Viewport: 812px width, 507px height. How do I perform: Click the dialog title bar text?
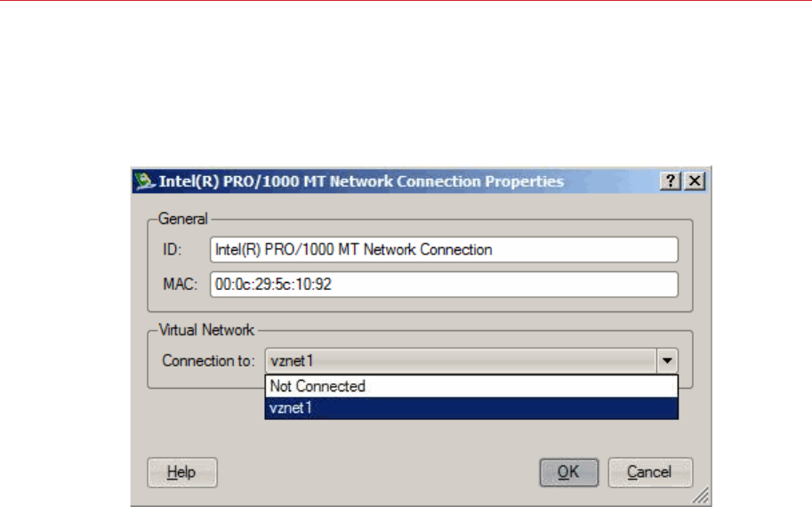pos(360,181)
